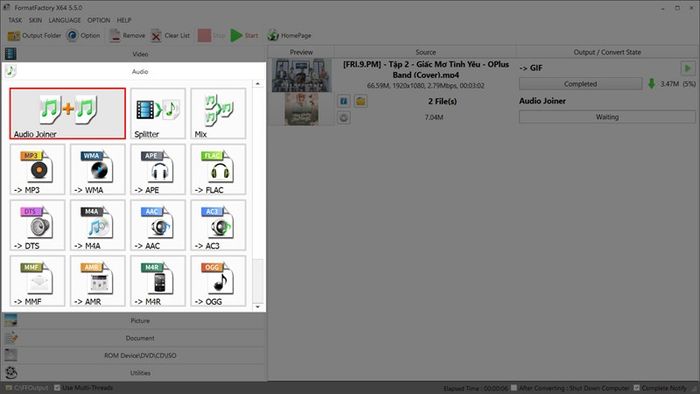The height and width of the screenshot is (394, 700).
Task: Expand the Picture category panel
Action: pos(134,321)
